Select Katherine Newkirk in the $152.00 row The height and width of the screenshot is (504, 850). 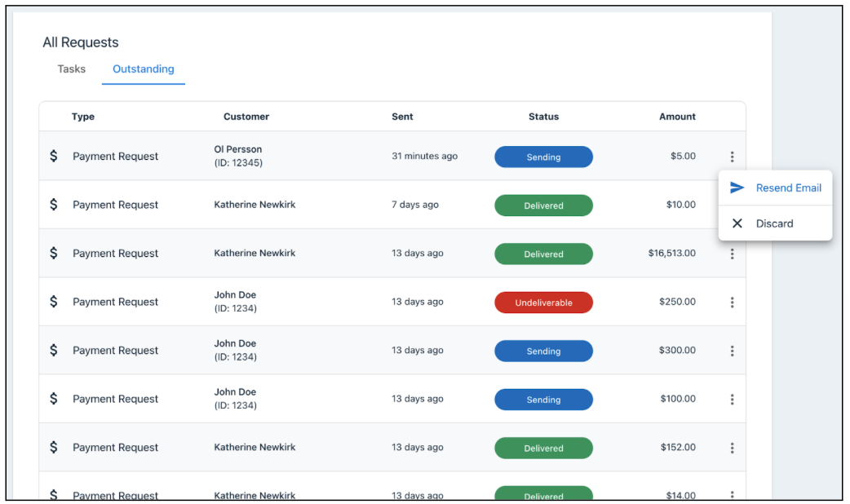[x=255, y=448]
